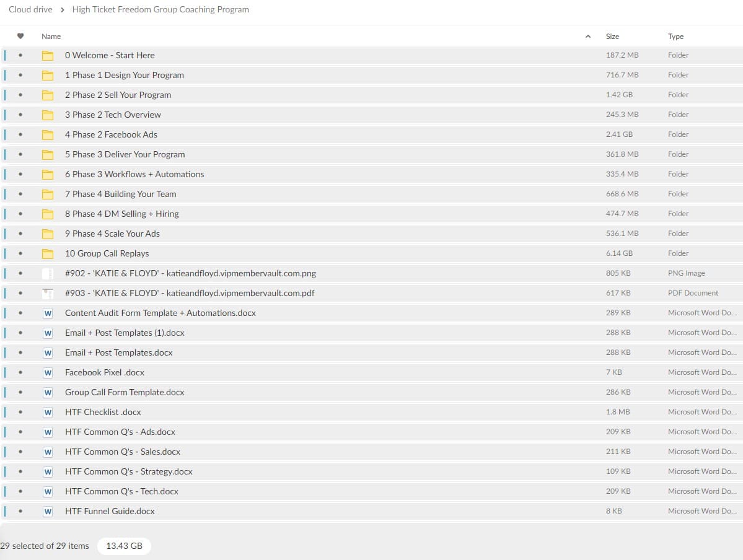Click the Word icon for HTF Funnel Guide.docx
The image size is (743, 560).
pos(48,511)
